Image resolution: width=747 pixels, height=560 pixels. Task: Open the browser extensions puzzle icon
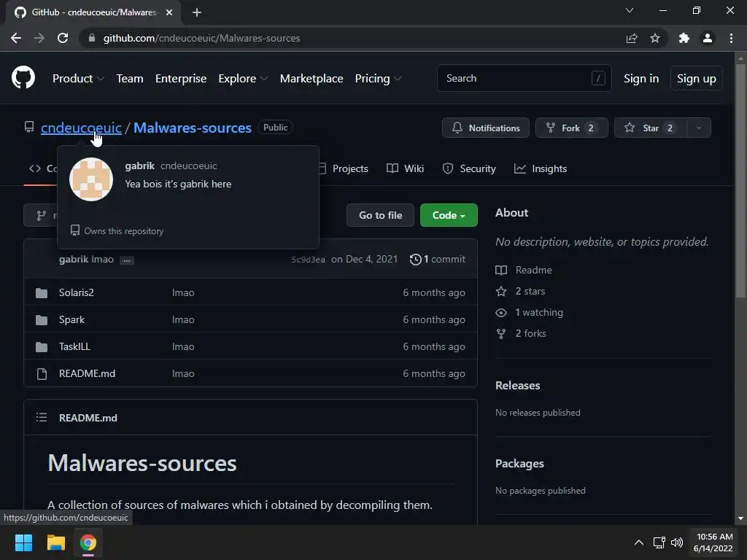(684, 38)
